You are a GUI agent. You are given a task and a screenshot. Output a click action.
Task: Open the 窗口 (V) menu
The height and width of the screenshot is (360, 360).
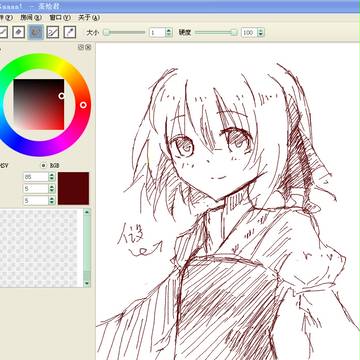[x=60, y=18]
